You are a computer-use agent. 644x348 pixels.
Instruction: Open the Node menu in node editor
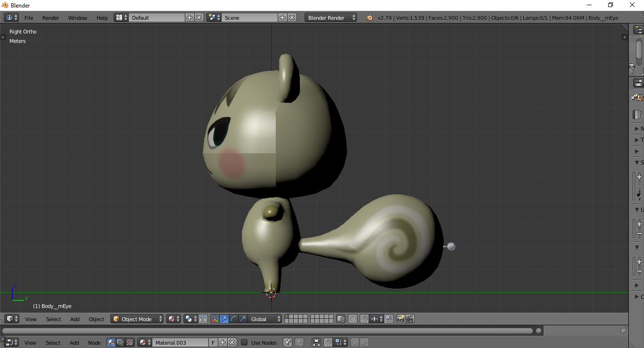click(94, 343)
